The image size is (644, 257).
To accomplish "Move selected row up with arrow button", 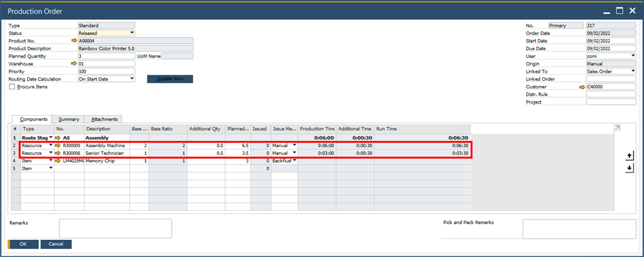I will 629,157.
